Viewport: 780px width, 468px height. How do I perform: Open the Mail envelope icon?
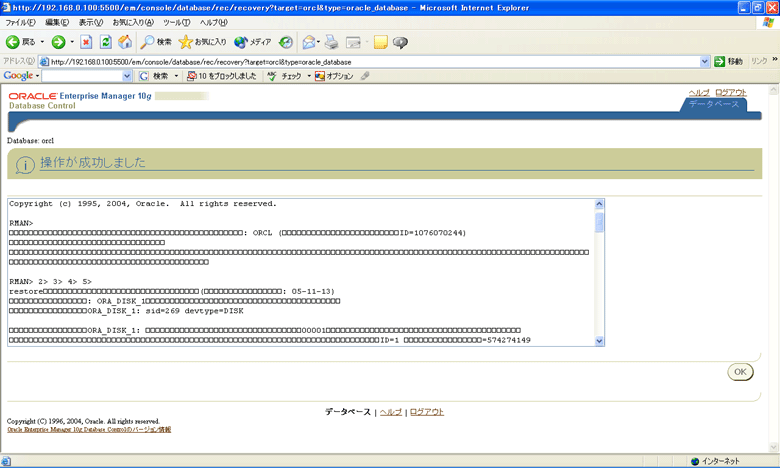(x=308, y=42)
